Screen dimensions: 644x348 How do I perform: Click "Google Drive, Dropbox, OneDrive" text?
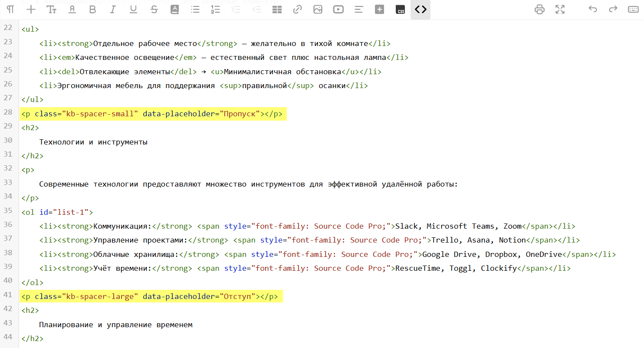point(492,254)
